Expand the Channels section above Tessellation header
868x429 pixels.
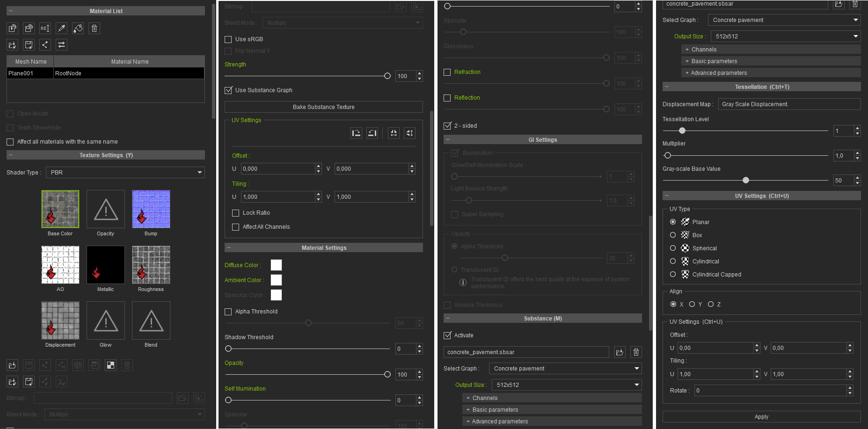(771, 49)
